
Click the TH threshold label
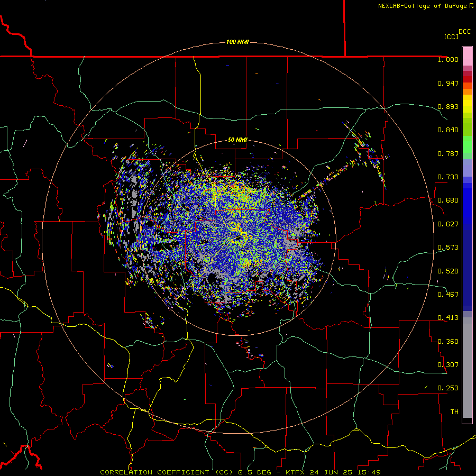click(454, 412)
